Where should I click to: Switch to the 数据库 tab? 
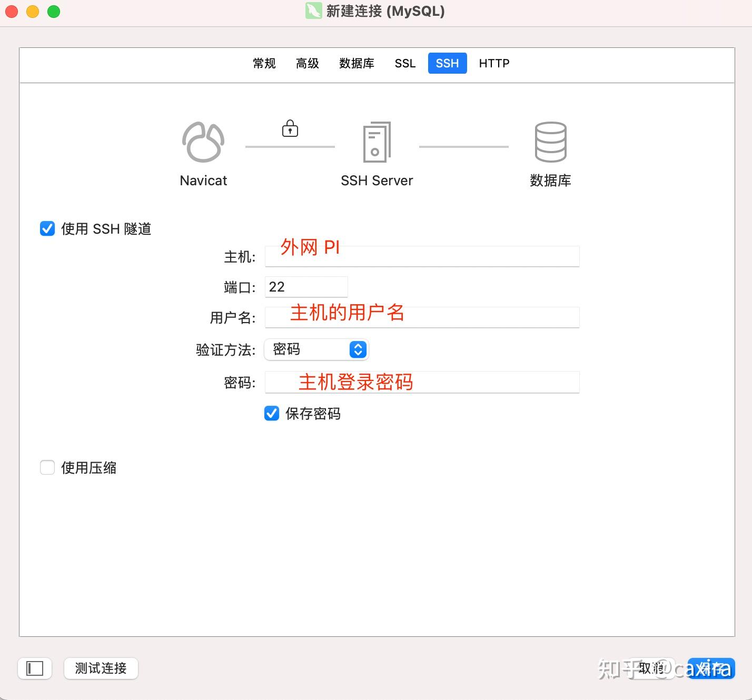click(357, 63)
